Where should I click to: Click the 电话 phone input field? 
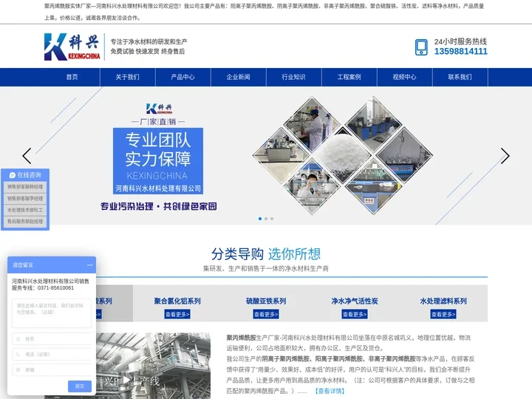[x=52, y=354]
